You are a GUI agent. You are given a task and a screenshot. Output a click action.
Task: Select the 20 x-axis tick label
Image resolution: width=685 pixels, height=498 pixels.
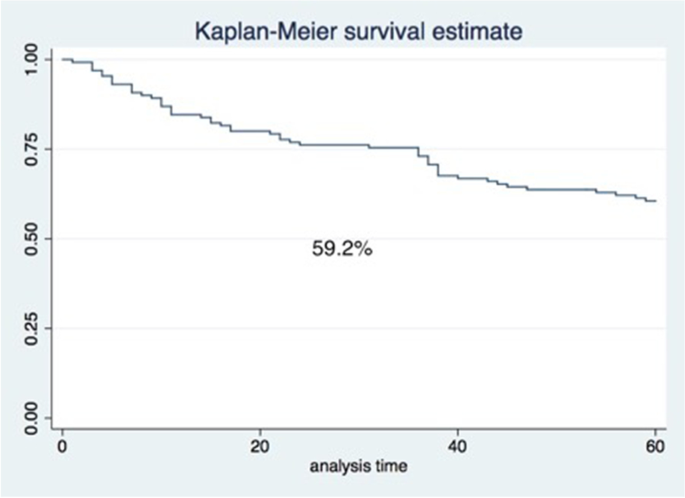coord(261,445)
